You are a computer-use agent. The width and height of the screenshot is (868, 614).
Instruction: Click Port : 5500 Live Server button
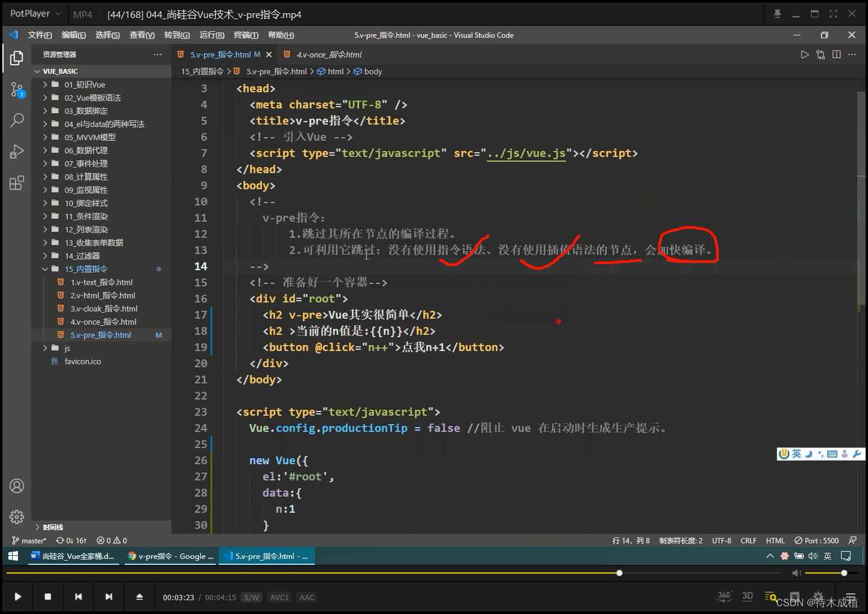[x=816, y=540]
